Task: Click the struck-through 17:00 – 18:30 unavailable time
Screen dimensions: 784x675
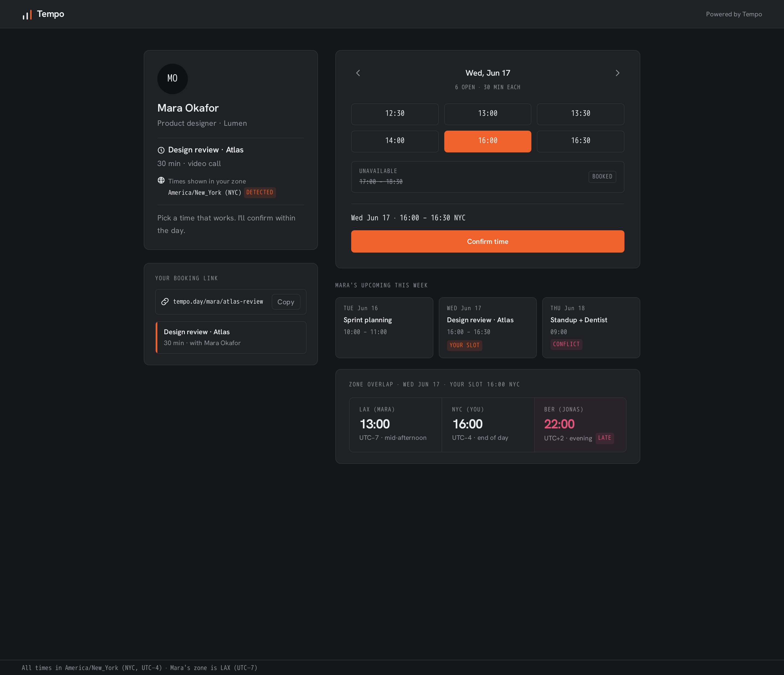Action: [381, 182]
